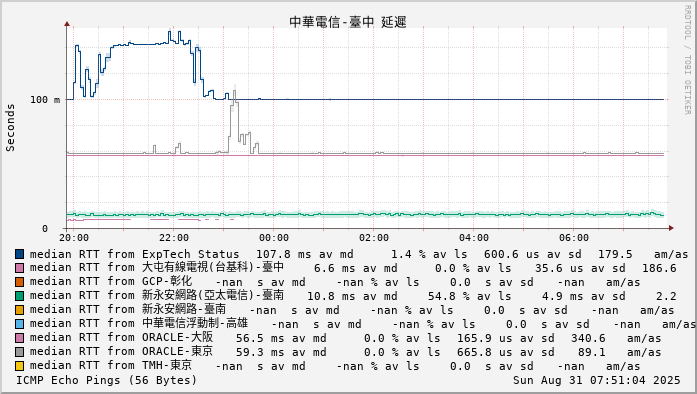Viewport: 697px width, 394px height.
Task: Click the red arrow at the x-axis end
Action: (x=671, y=228)
